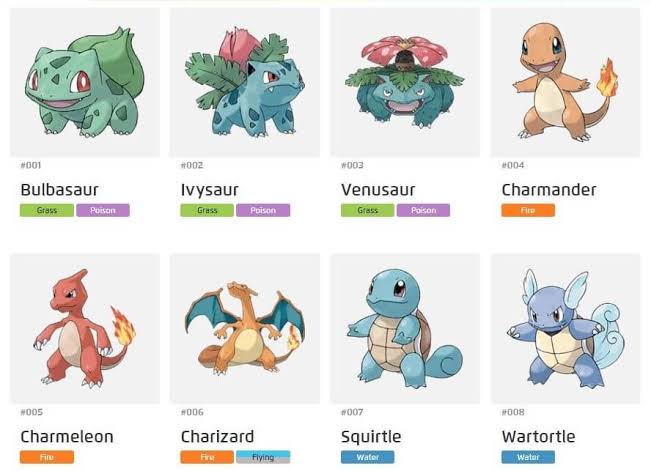Open the Ivysaur name link
The width and height of the screenshot is (651, 471).
click(x=210, y=190)
